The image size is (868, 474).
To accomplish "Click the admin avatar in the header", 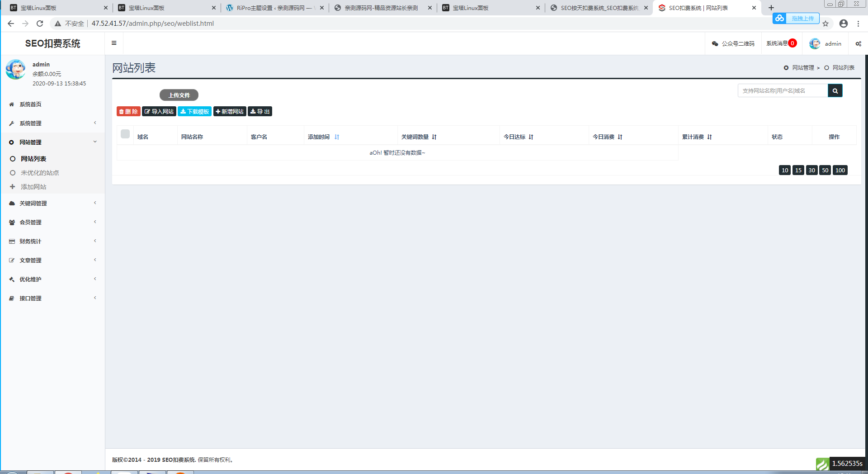I will (x=815, y=43).
